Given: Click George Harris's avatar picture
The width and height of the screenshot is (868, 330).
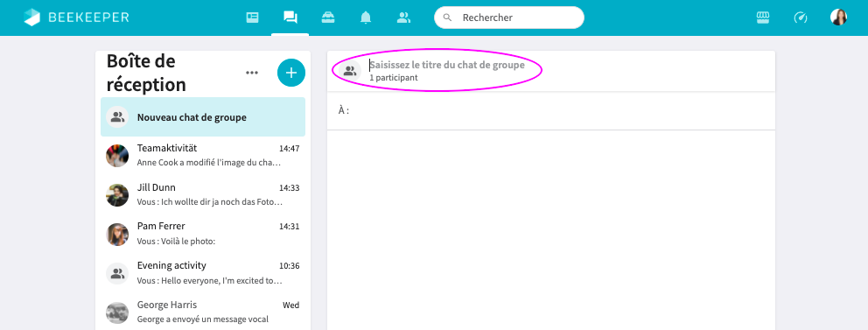Looking at the screenshot, I should [117, 312].
